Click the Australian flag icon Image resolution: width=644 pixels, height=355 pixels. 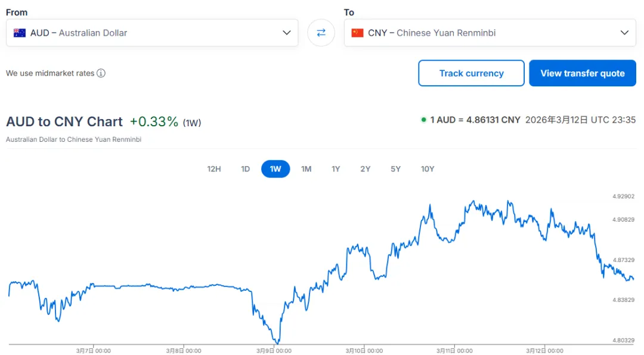click(20, 33)
